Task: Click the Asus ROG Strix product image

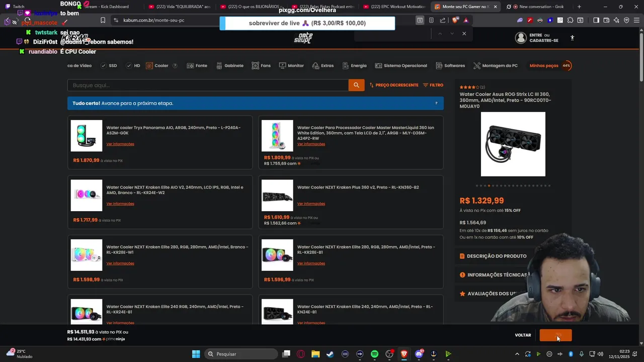Action: (513, 144)
